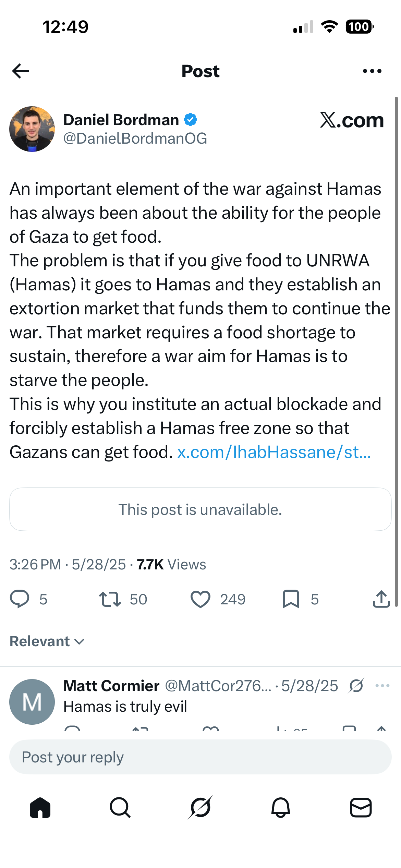Open Matt Cormier reply options ellipsis
This screenshot has height=868, width=401.
coord(382,686)
